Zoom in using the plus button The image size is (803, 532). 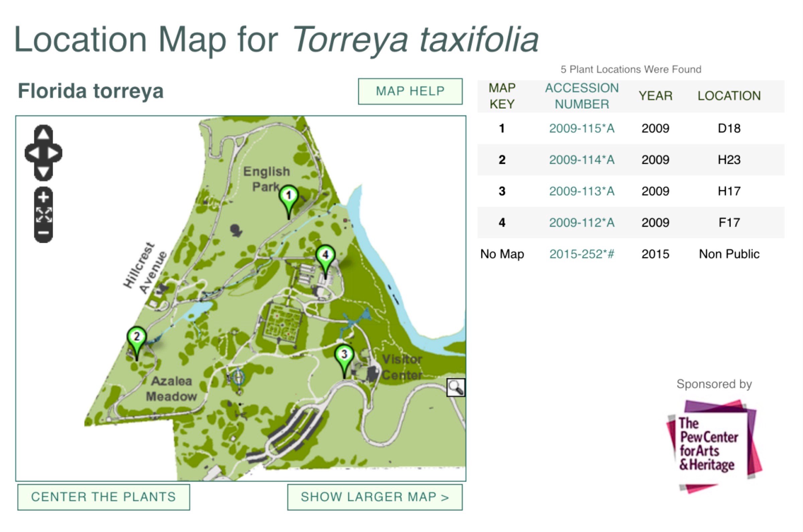[43, 197]
